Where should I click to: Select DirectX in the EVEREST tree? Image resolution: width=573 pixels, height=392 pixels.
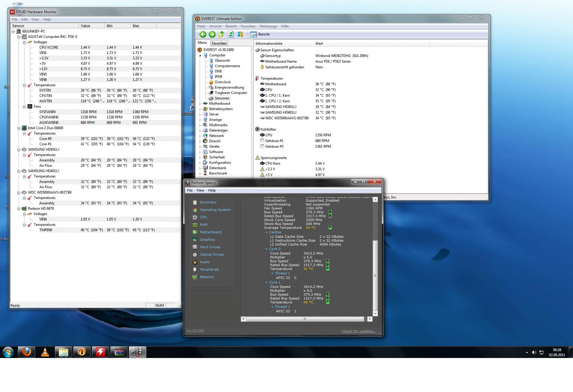[215, 141]
